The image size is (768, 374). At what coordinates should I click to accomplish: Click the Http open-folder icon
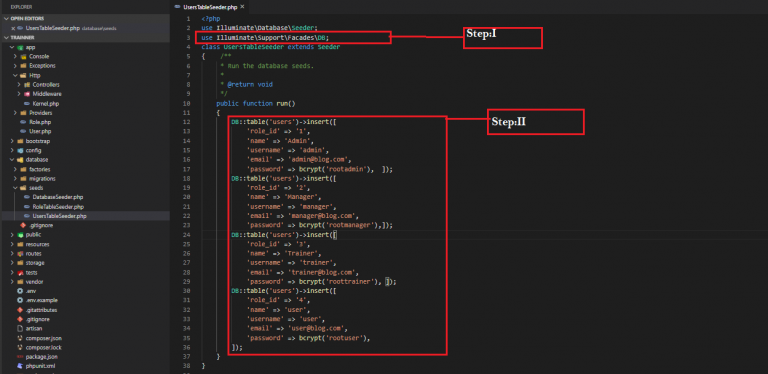(x=23, y=75)
